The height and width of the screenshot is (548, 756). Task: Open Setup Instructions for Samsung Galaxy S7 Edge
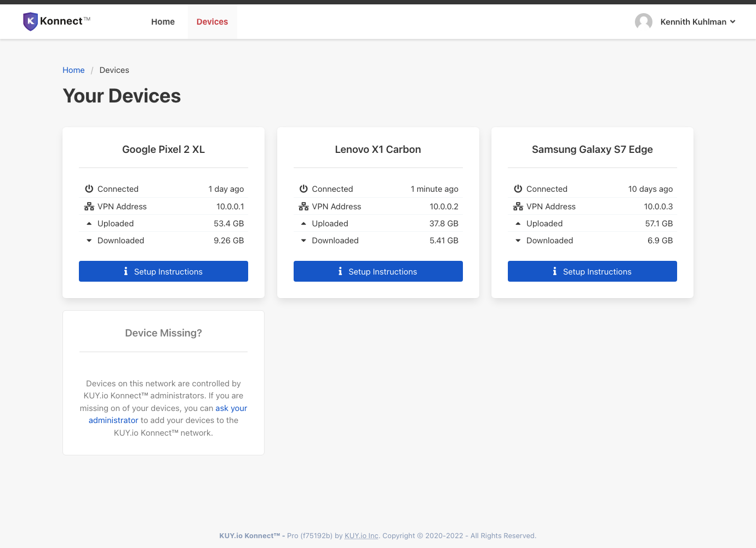click(x=592, y=271)
